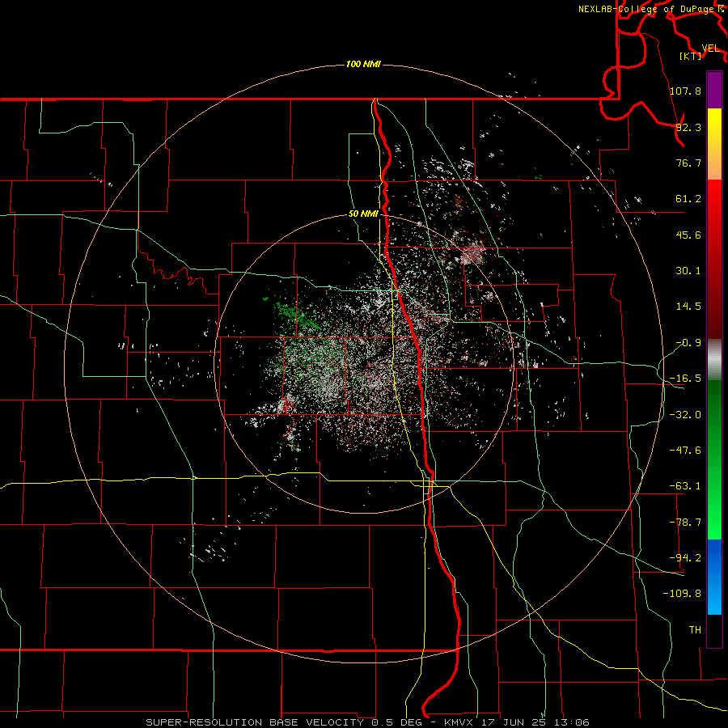The height and width of the screenshot is (728, 728).
Task: Select the -63.1 scale value
Action: pos(686,486)
